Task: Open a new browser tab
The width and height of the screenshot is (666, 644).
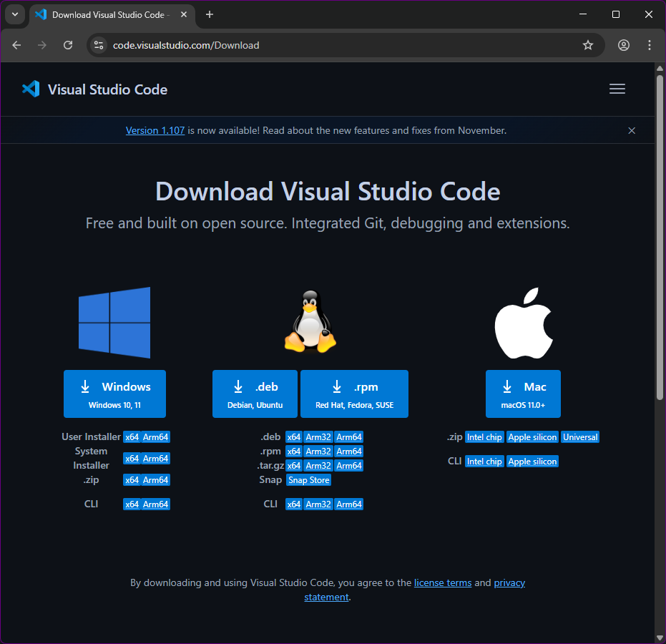Action: (x=208, y=14)
